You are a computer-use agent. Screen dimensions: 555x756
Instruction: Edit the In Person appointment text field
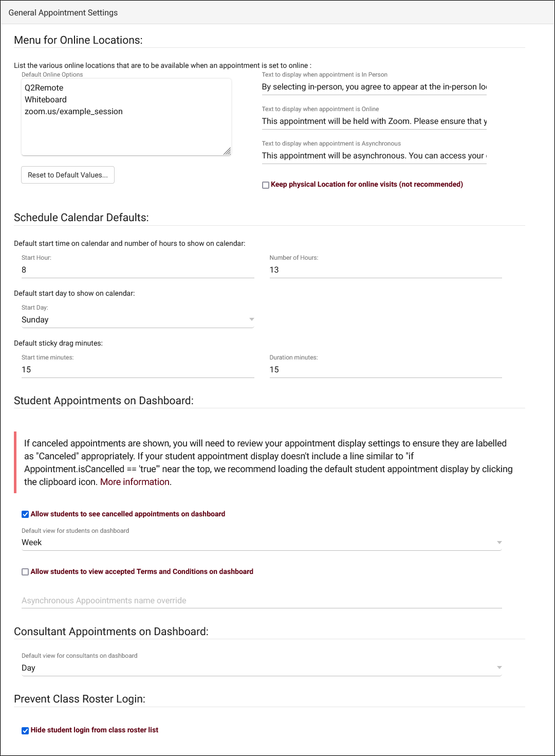pyautogui.click(x=374, y=87)
